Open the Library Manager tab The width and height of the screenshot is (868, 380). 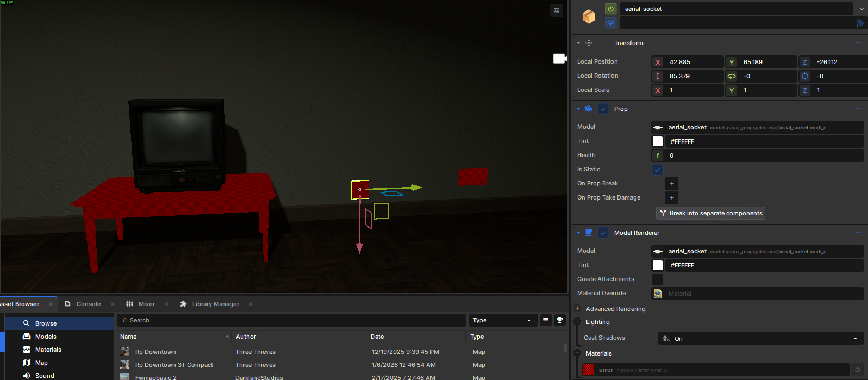point(216,304)
